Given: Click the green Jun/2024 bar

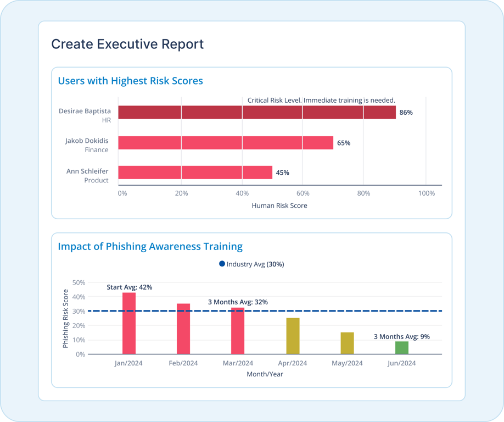Looking at the screenshot, I should point(402,348).
